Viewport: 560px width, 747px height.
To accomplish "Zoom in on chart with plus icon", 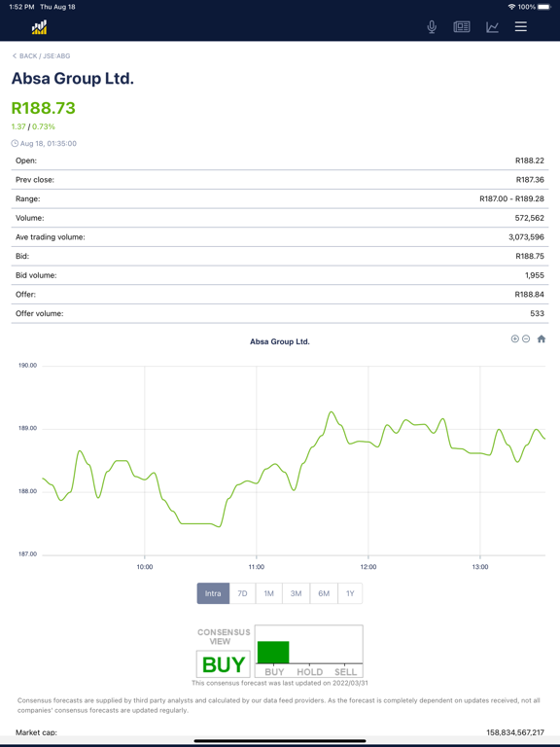I will [514, 338].
